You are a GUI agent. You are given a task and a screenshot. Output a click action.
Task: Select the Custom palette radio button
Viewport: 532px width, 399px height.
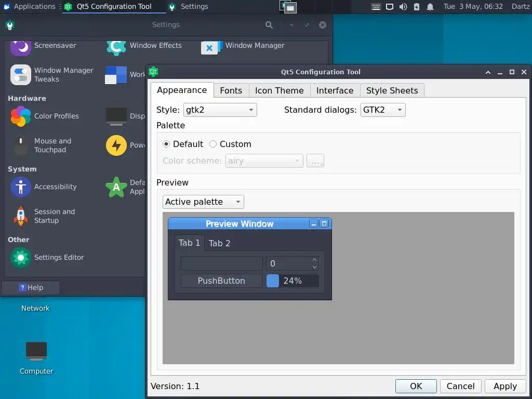(x=212, y=144)
